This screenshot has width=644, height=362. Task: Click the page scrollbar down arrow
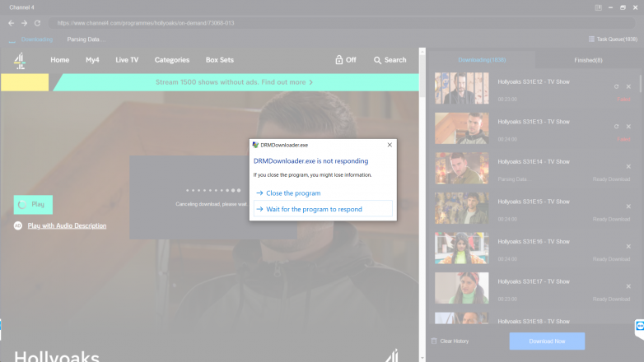pyautogui.click(x=422, y=359)
